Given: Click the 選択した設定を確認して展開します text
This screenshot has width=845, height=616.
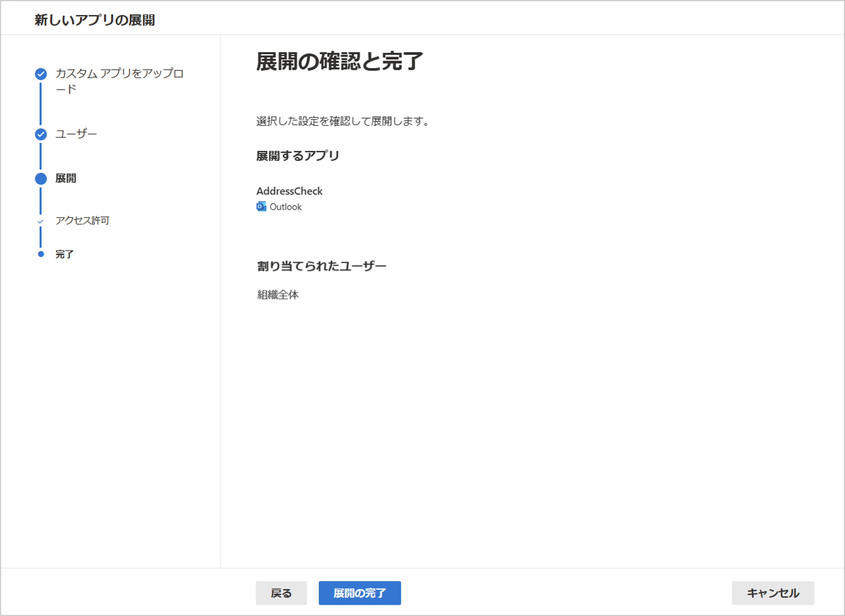Looking at the screenshot, I should [x=343, y=121].
